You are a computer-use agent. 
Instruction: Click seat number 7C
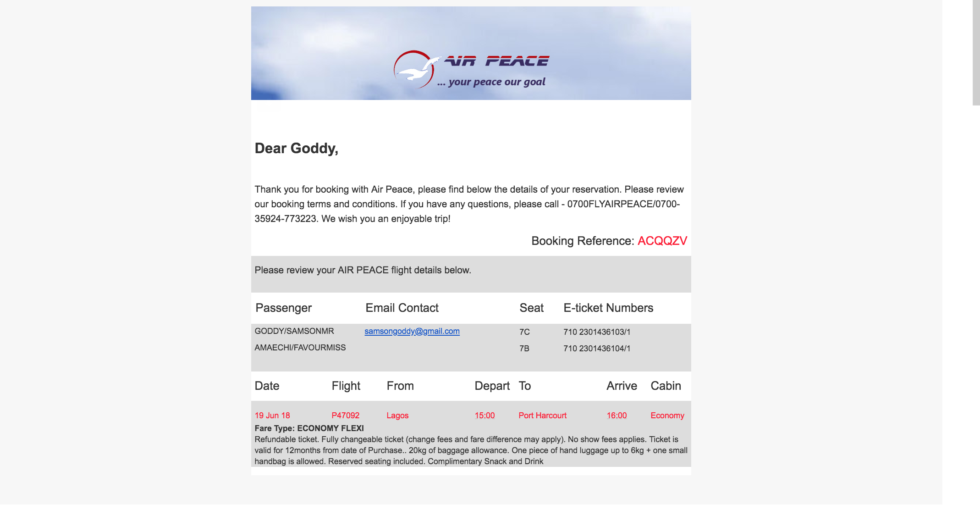point(524,332)
